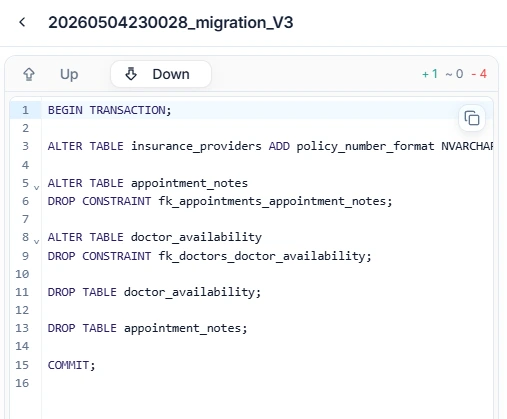
Task: Click DROP CONSTRAINT fk_appointments_appointment_notes line
Action: pyautogui.click(x=220, y=201)
